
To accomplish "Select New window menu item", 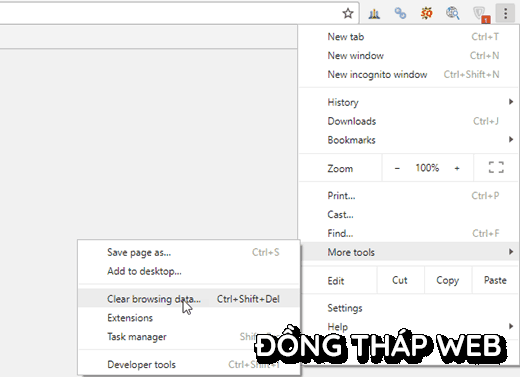I will pos(409,55).
